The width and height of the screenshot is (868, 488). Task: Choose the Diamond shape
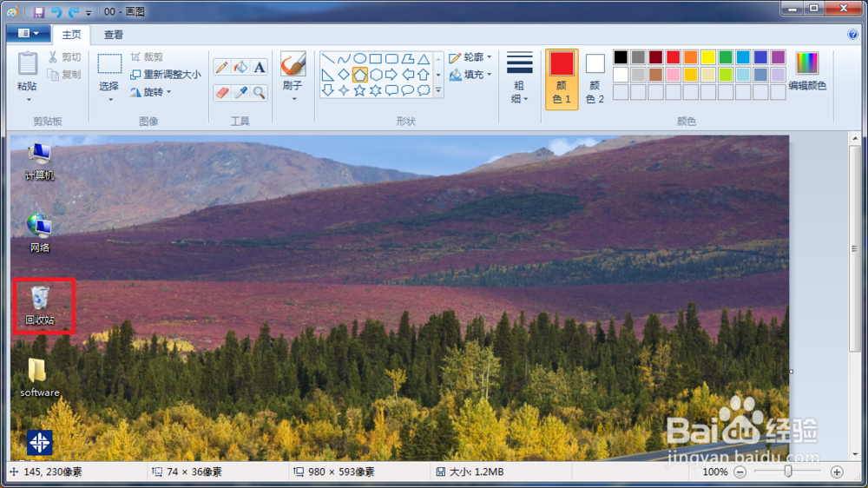(344, 74)
